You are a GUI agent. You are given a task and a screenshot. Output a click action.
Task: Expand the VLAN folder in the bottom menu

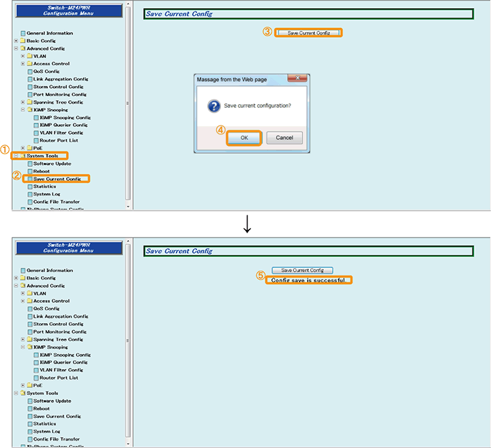23,293
